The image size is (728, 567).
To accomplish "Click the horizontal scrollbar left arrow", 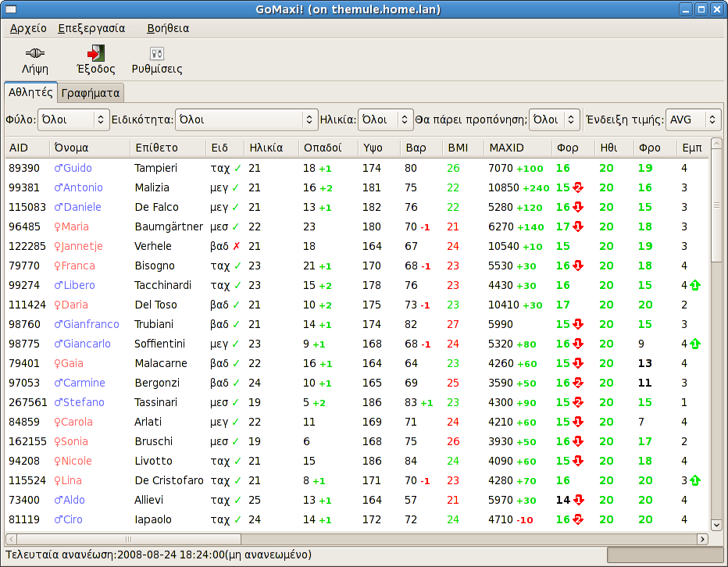I will tap(11, 539).
